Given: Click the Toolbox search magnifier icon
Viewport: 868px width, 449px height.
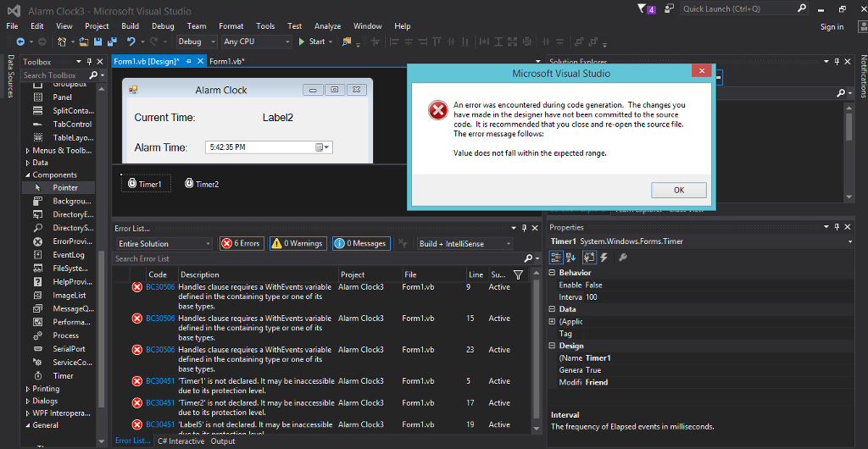Looking at the screenshot, I should 93,75.
